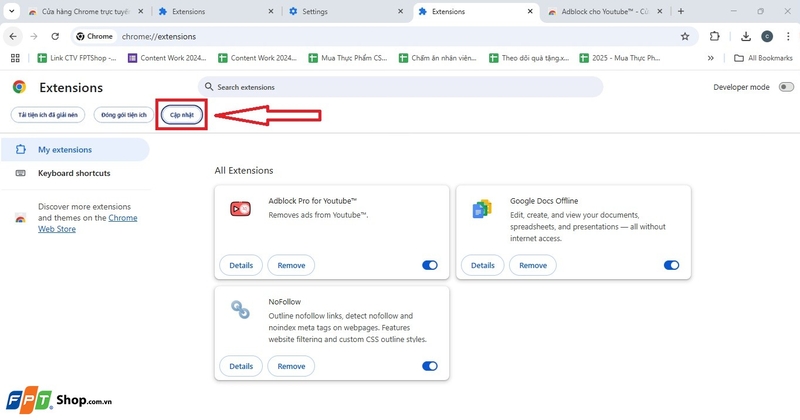Select My extensions in the sidebar
The image size is (800, 420).
point(75,150)
